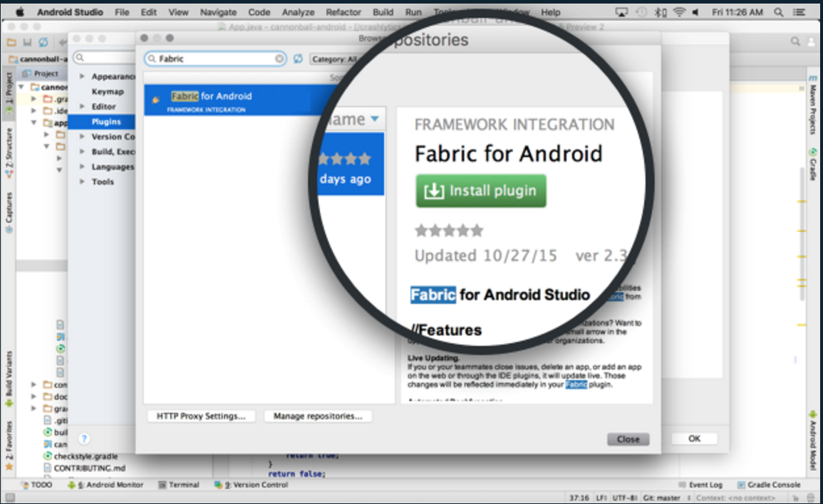Open the TODO tool window
The image size is (823, 504).
[37, 485]
